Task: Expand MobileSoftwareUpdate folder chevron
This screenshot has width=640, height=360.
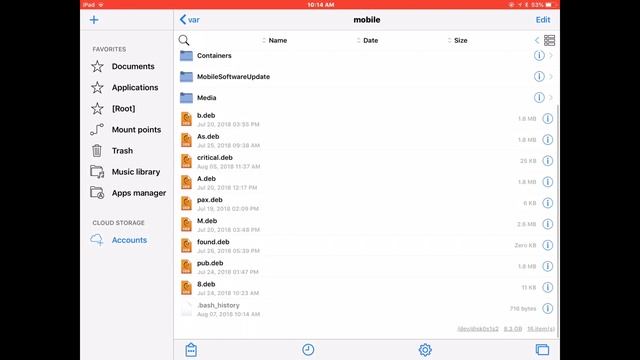Action: coord(551,76)
